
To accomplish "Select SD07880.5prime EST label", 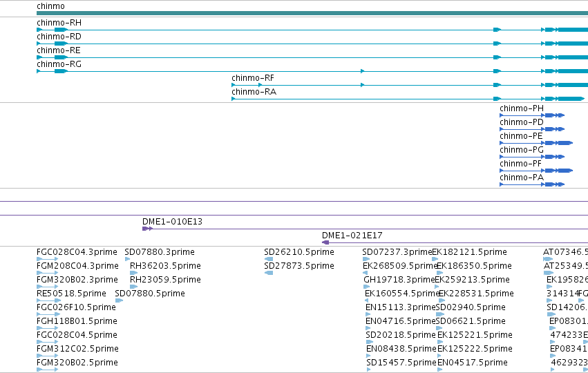I will 150,294.
